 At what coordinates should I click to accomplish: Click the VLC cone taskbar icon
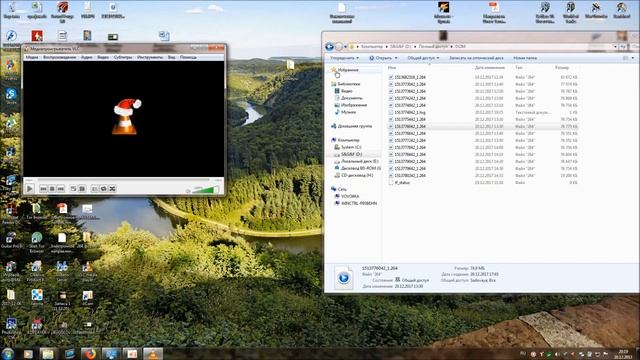pyautogui.click(x=153, y=354)
